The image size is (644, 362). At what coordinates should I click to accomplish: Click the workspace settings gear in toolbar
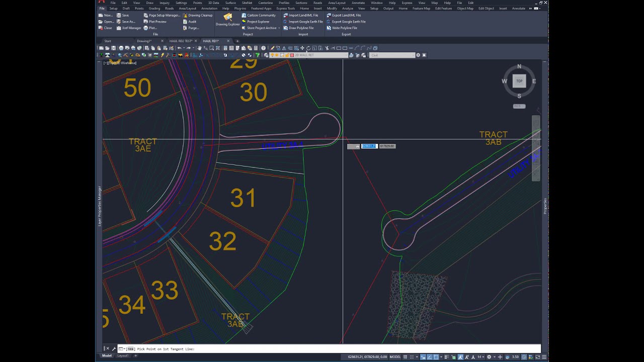click(418, 55)
